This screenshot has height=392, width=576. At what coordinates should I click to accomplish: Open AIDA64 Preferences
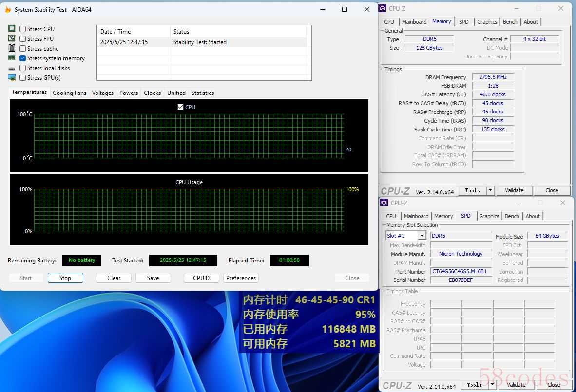click(241, 278)
